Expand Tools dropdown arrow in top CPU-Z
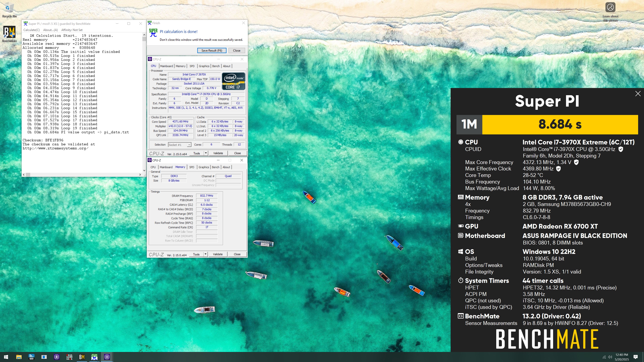This screenshot has height=362, width=644. [206, 153]
